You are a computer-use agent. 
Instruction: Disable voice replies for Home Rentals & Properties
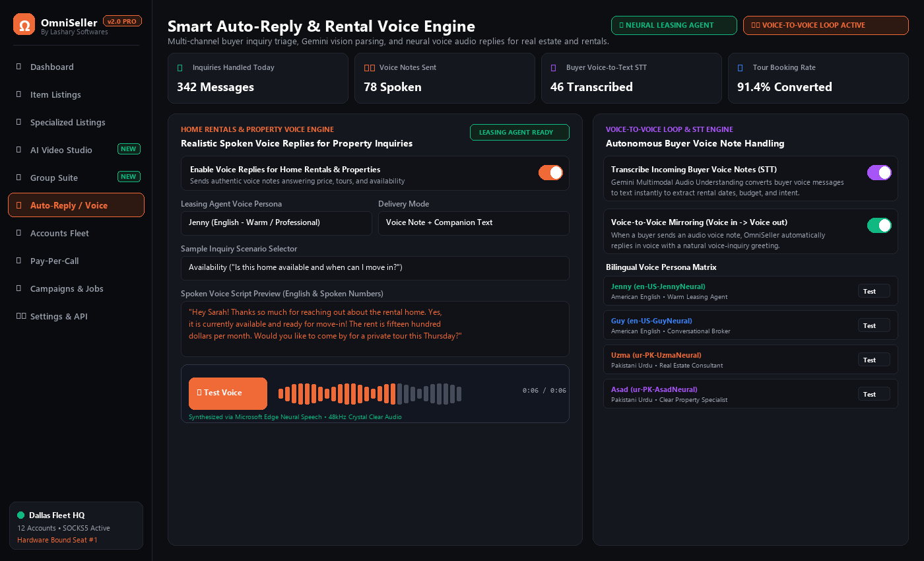point(550,173)
